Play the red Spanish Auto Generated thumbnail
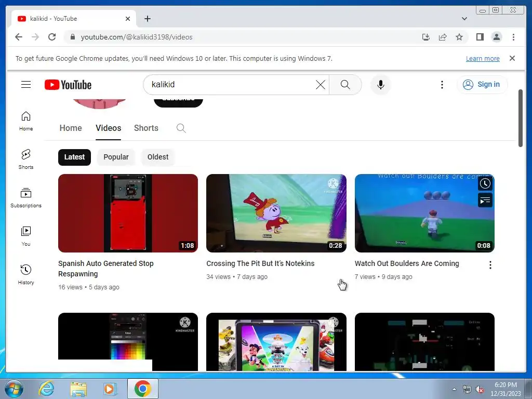 click(128, 213)
